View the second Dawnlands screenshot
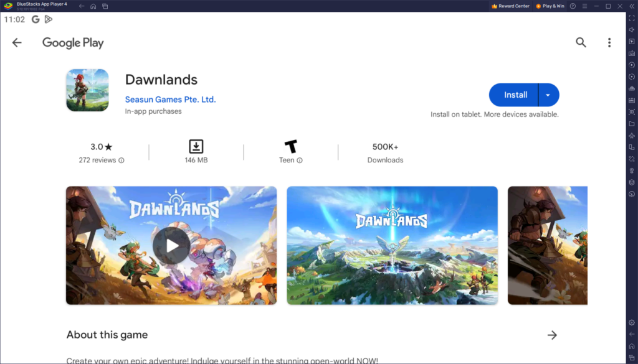 [392, 245]
